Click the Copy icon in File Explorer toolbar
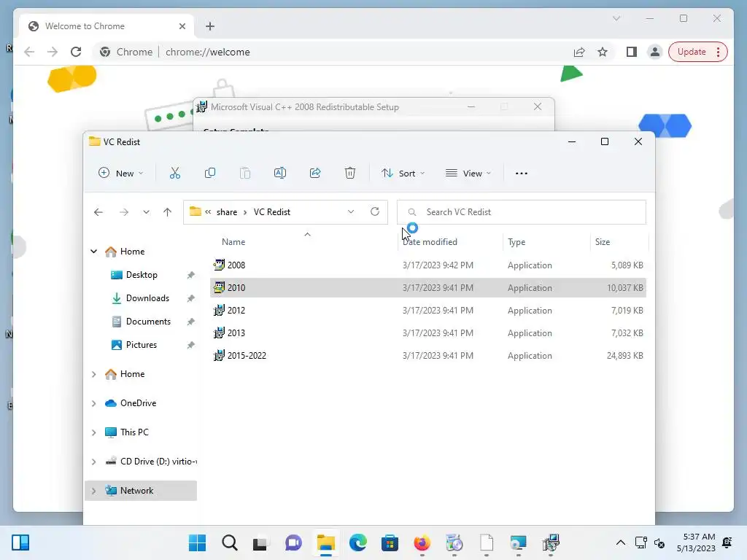The width and height of the screenshot is (747, 560). pyautogui.click(x=209, y=173)
